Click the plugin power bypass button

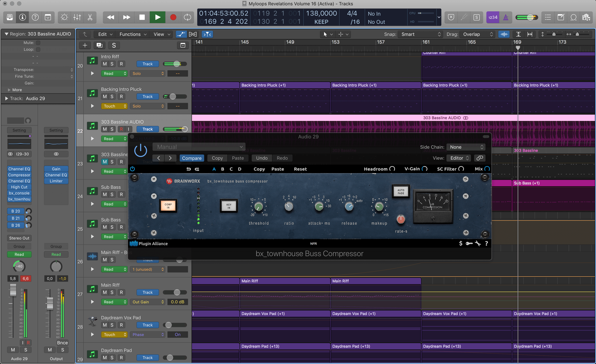(140, 150)
